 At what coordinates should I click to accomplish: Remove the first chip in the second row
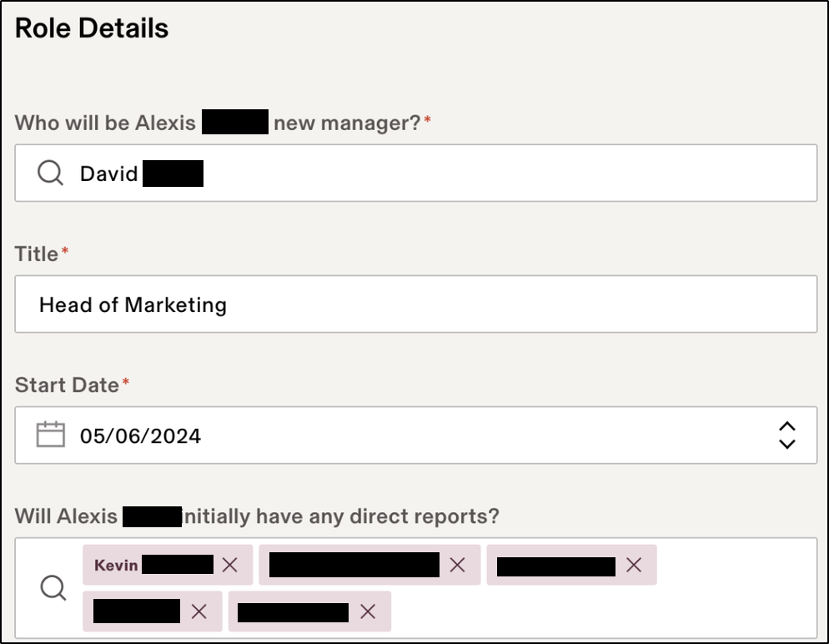(198, 611)
